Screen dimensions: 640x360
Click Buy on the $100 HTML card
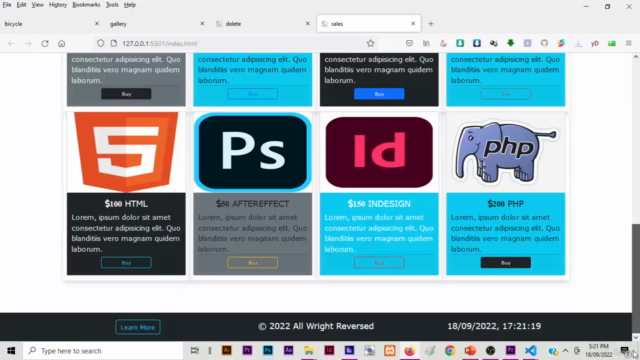point(126,262)
